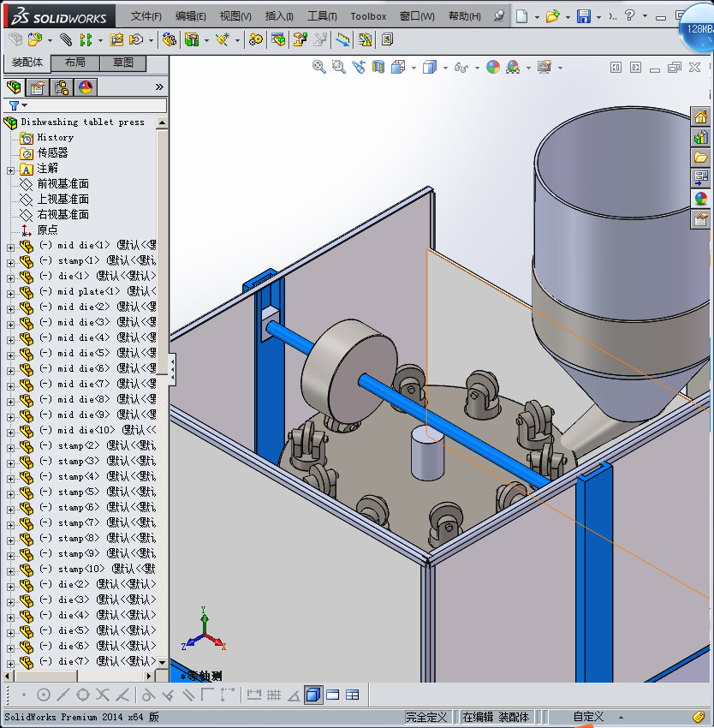Open Appearances panel in right task pane
Image resolution: width=714 pixels, height=728 pixels.
701,199
